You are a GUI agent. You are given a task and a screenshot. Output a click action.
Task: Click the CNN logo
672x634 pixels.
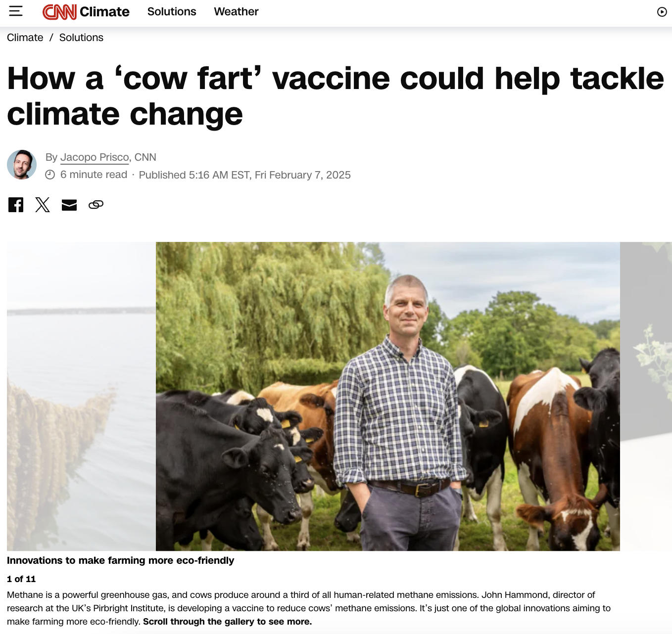coord(59,11)
